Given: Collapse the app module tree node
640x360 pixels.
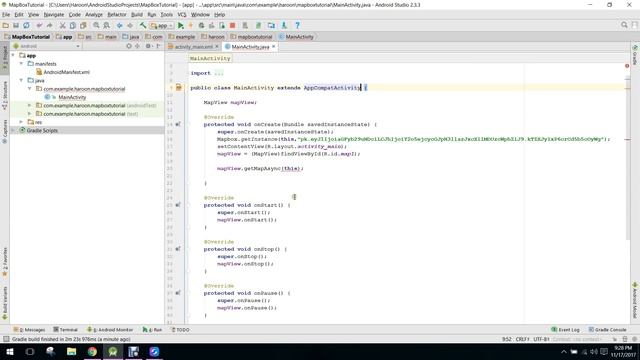Looking at the screenshot, I should coord(13,55).
